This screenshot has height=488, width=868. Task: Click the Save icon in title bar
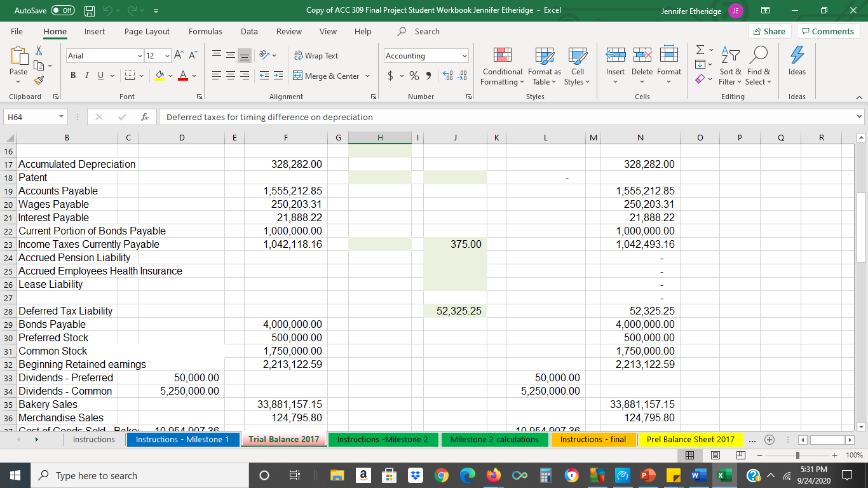click(91, 11)
